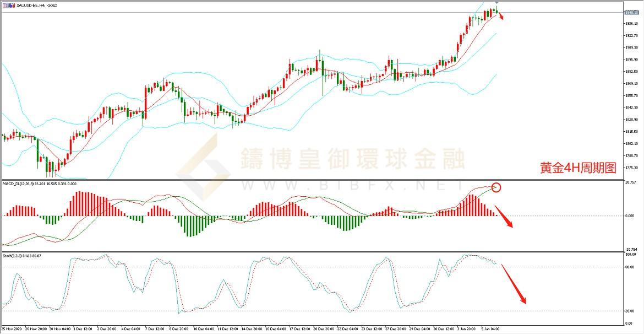Image resolution: width=644 pixels, height=334 pixels.
Task: Click the 5 Jan 04:00 time axis label
Action: click(x=490, y=329)
